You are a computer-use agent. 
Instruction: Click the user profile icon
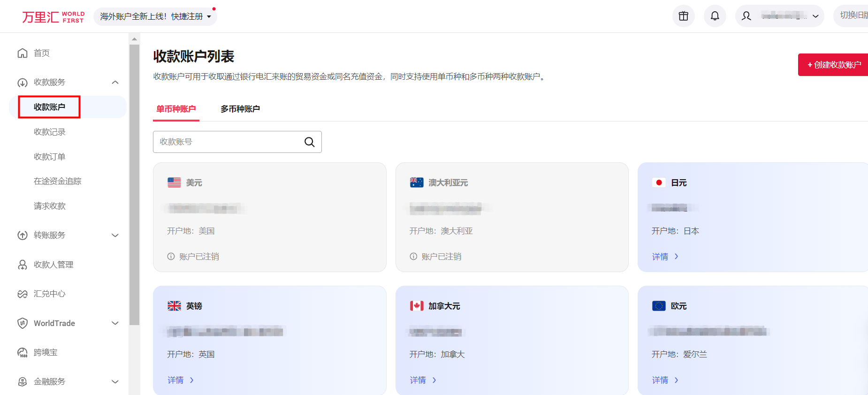point(746,16)
